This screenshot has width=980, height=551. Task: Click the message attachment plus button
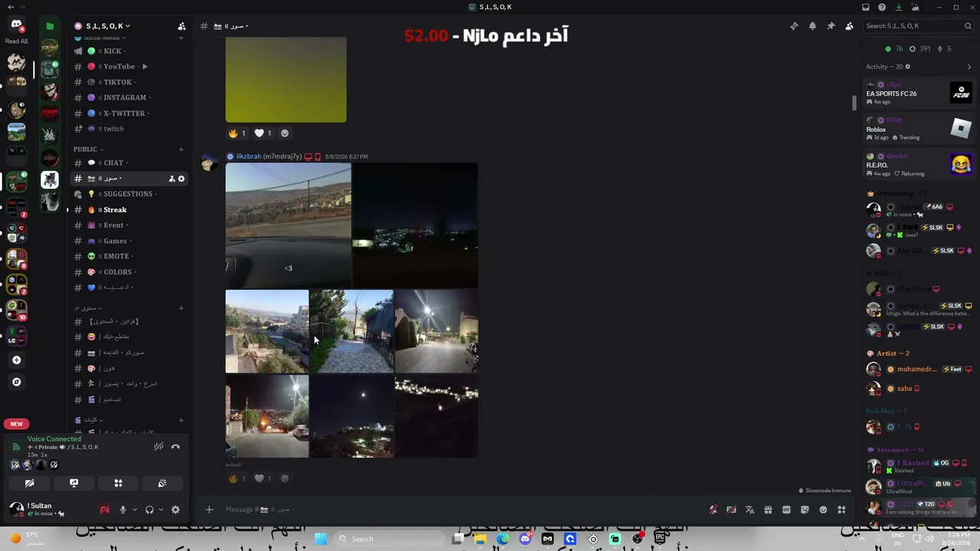[x=208, y=510]
